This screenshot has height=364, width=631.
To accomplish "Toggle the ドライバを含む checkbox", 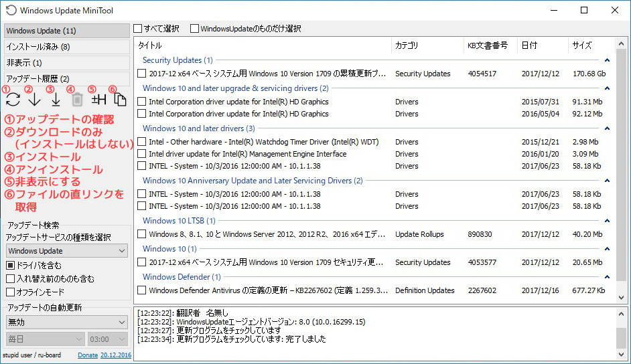I will point(11,266).
